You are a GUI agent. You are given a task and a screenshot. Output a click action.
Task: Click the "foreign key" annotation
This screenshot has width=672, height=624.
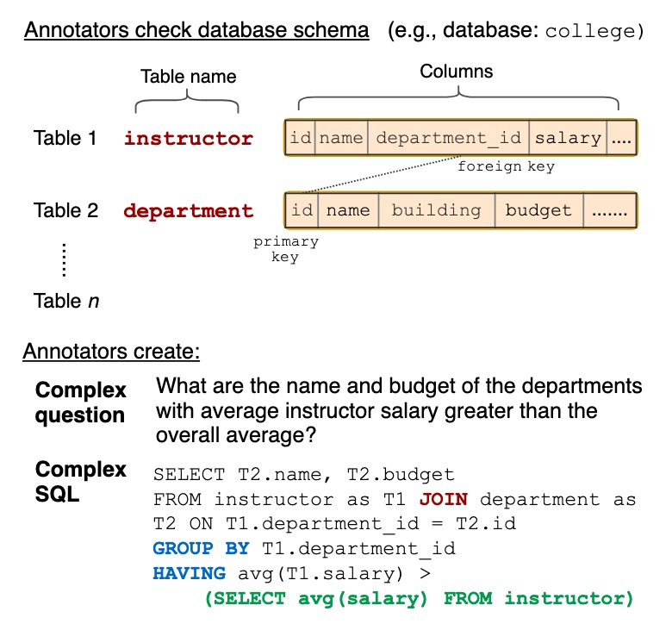coord(506,166)
